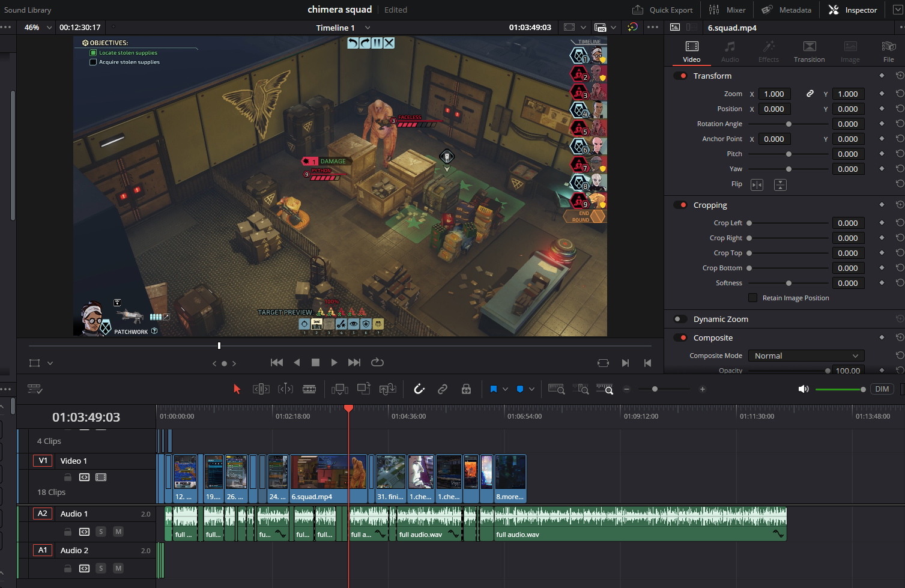The image size is (905, 588).
Task: Expand the Timeline 1 name dropdown
Action: pyautogui.click(x=368, y=28)
